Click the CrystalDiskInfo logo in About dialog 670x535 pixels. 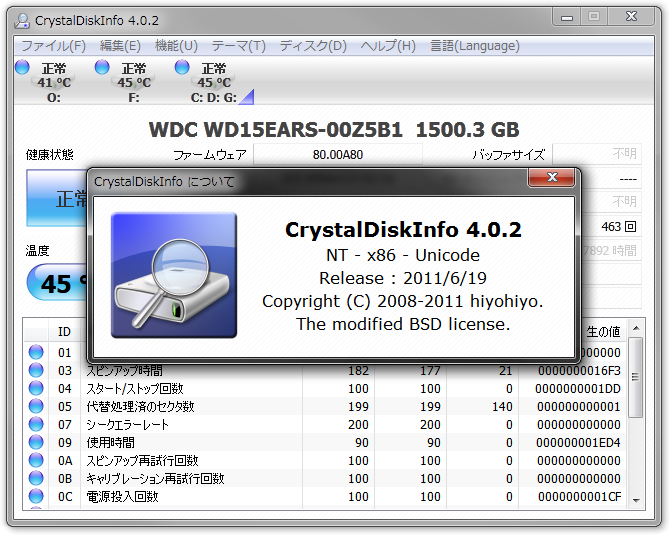(173, 275)
